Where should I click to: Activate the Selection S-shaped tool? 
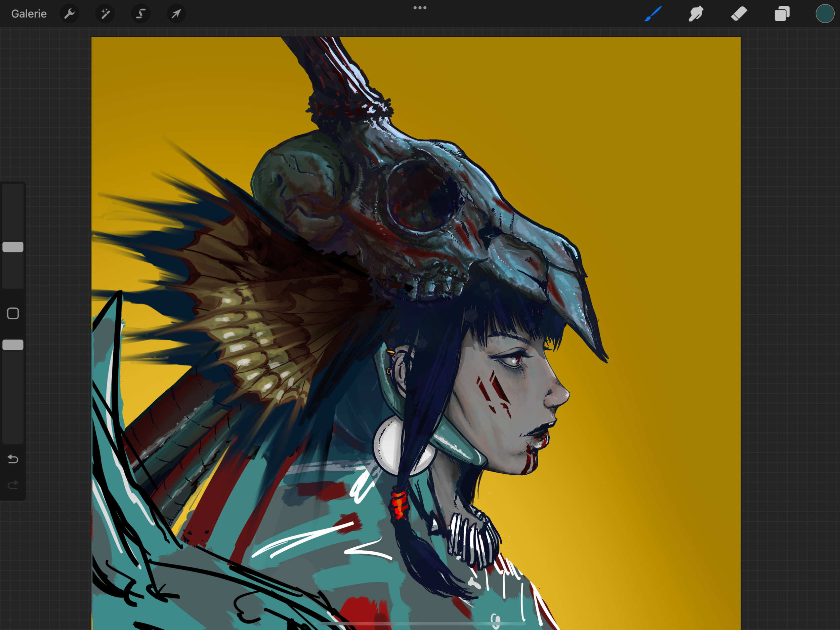(140, 14)
